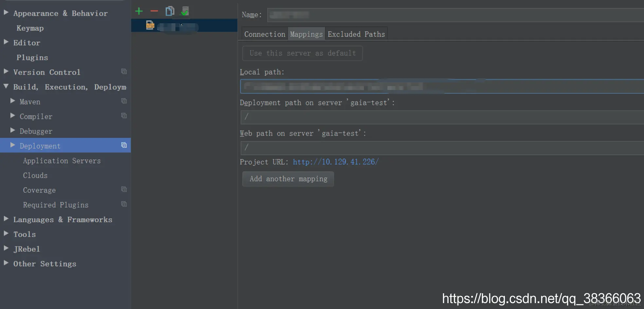Expand the Editor settings group
The height and width of the screenshot is (309, 644).
(x=6, y=42)
